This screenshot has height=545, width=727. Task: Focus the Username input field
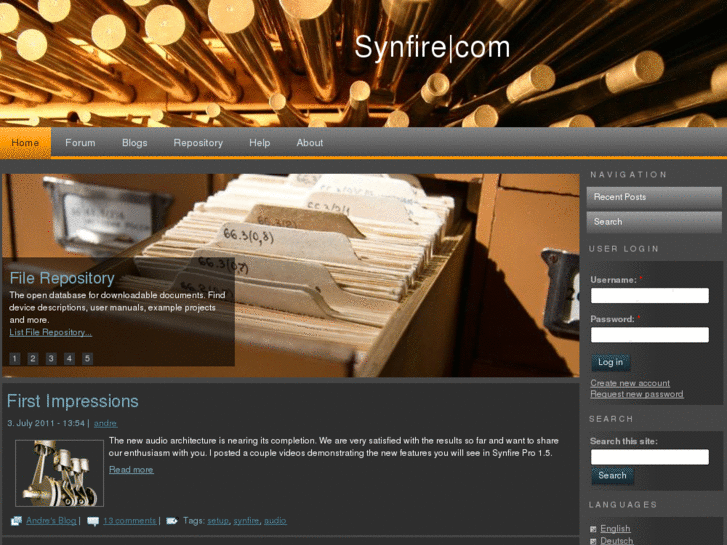[x=650, y=295]
